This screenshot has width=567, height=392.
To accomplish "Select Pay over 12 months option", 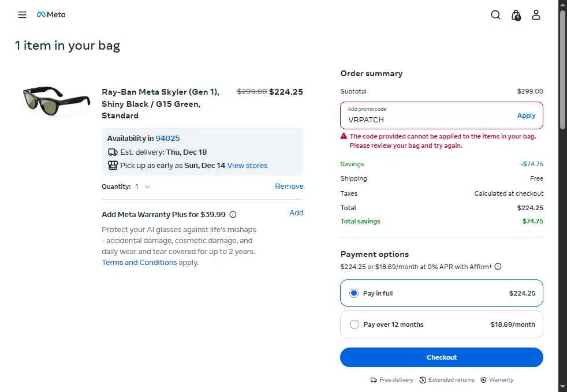I will [355, 324].
